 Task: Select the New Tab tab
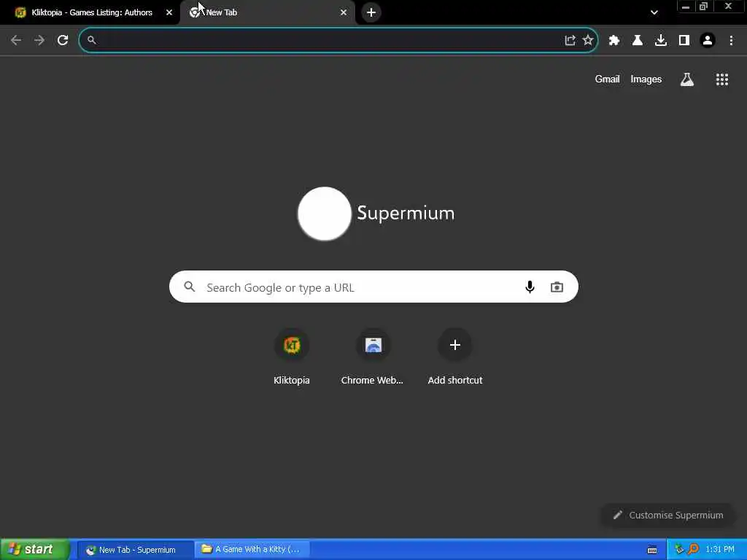point(267,12)
